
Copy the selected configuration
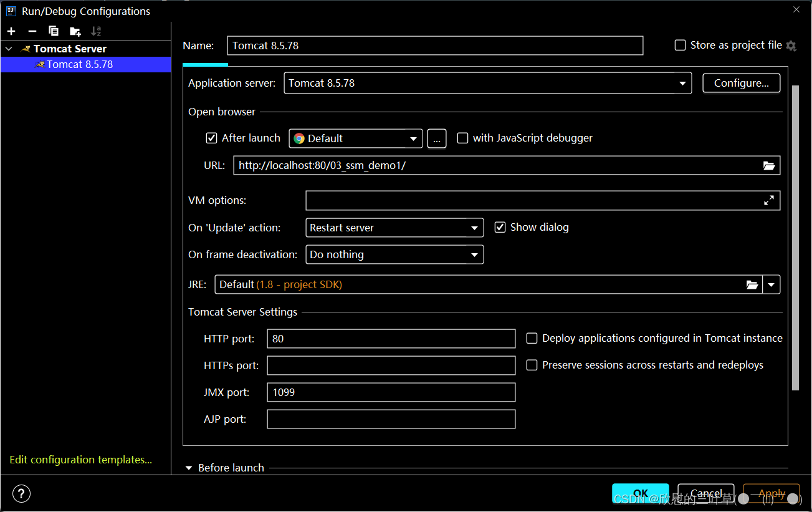tap(54, 31)
